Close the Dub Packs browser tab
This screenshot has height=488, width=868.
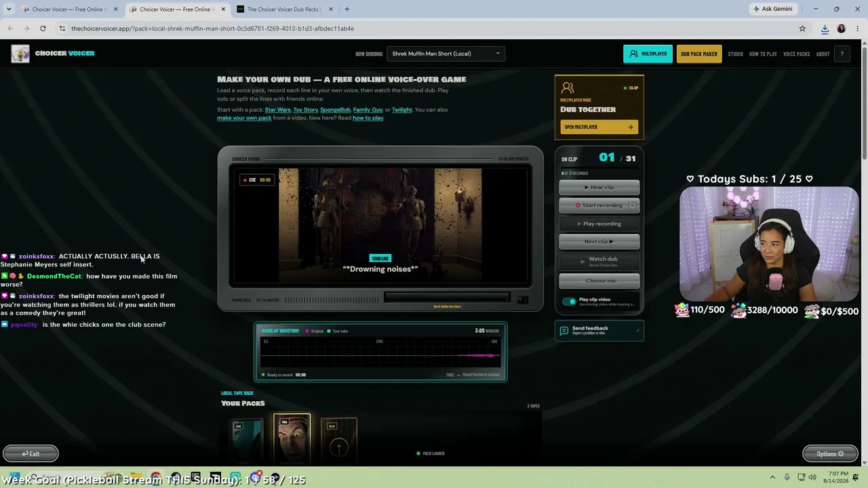point(331,9)
